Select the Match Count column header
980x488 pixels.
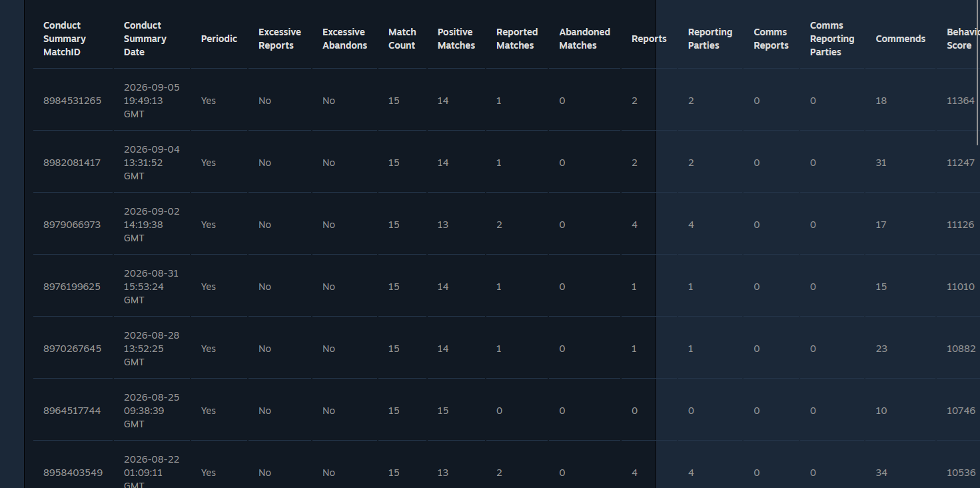click(402, 39)
